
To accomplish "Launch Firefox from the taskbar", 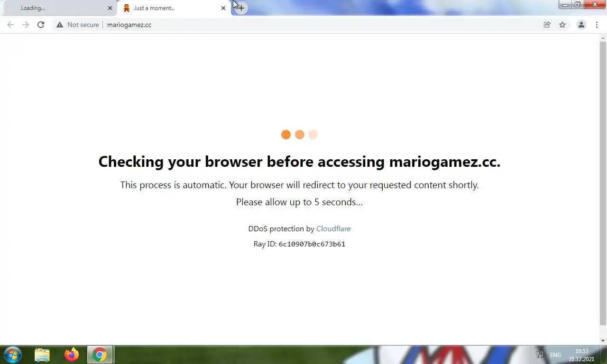I will coord(72,355).
